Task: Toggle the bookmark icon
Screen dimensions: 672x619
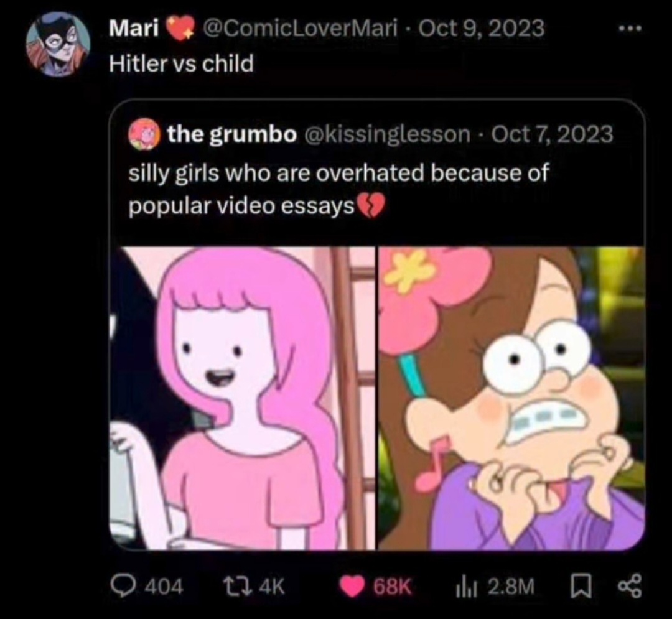Action: coord(581,587)
